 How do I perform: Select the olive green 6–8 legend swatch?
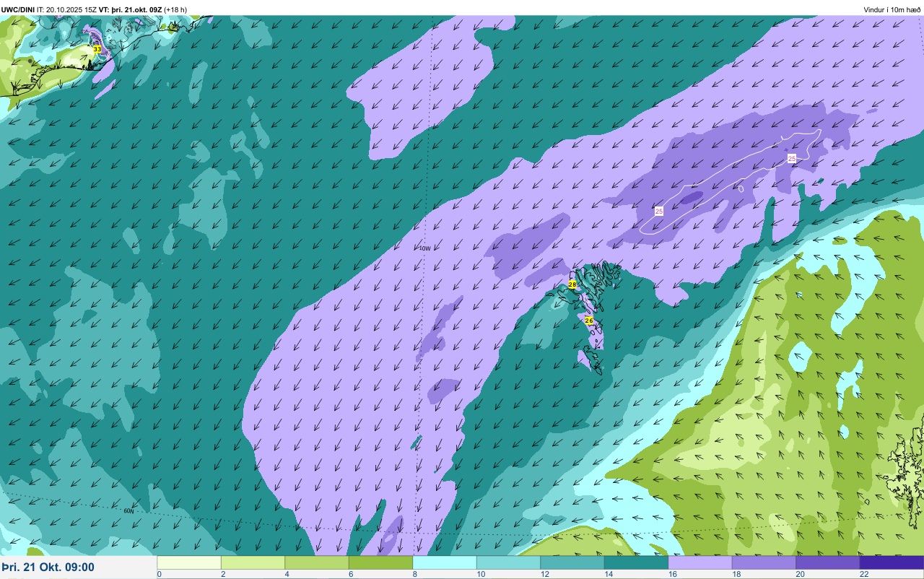point(380,562)
